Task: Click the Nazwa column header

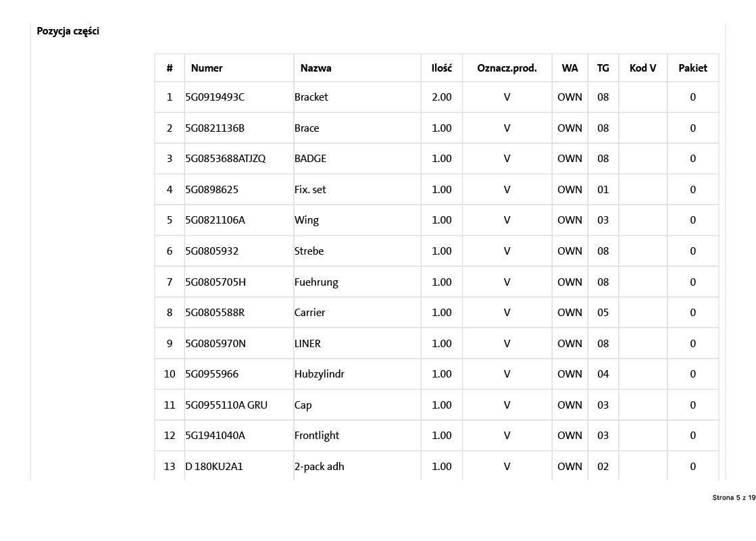Action: [x=316, y=68]
